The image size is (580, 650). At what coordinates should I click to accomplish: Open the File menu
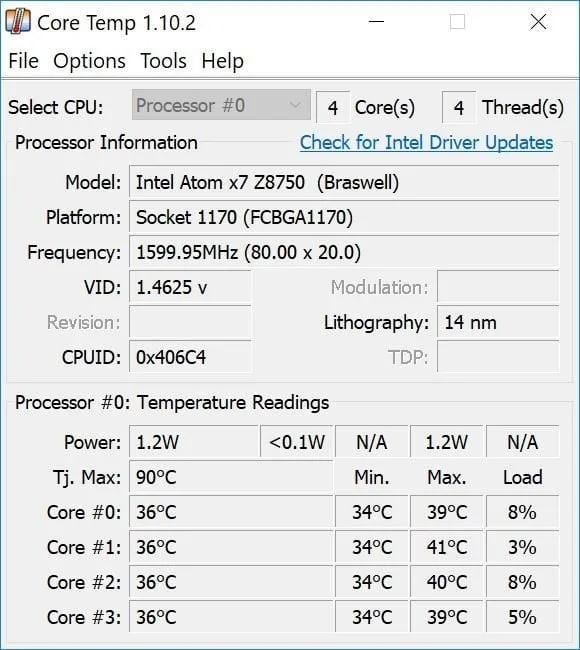(24, 61)
